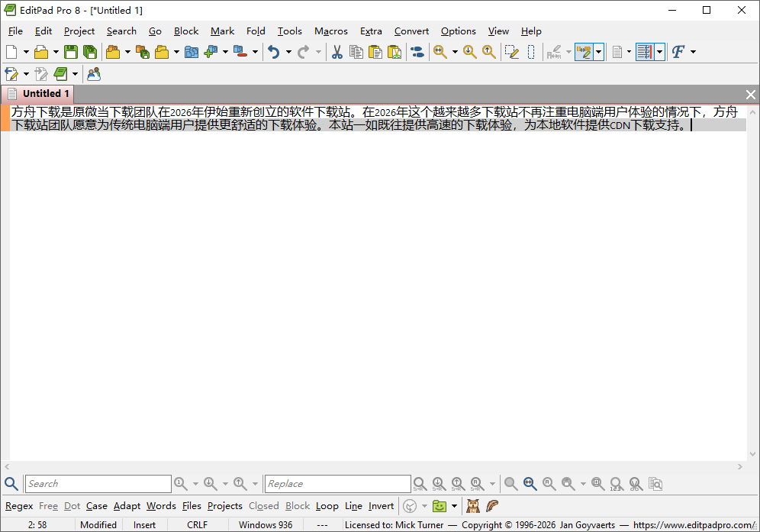Viewport: 760px width, 532px height.
Task: Open the Options menu
Action: tap(458, 31)
